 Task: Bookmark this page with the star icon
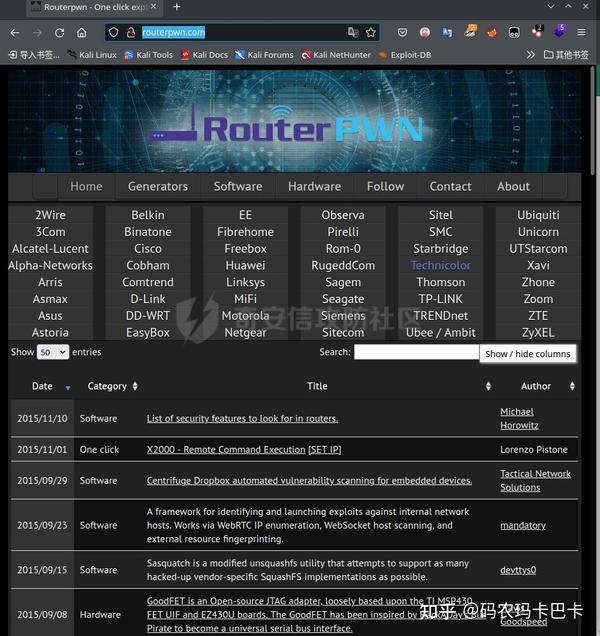click(x=371, y=32)
